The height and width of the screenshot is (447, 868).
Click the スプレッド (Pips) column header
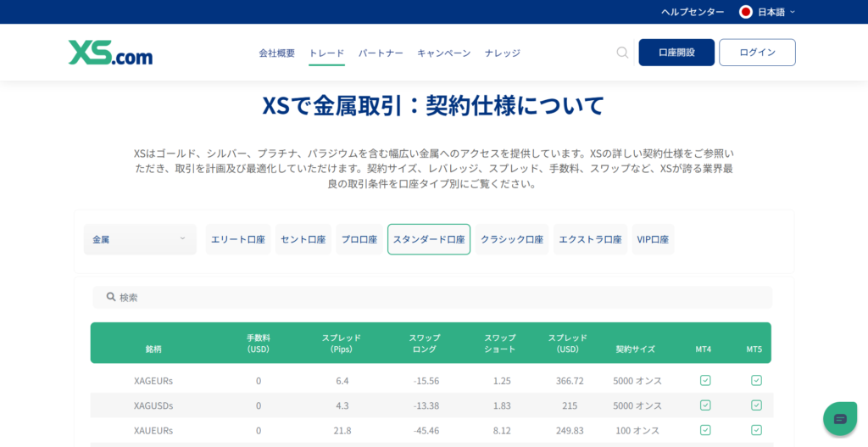[342, 343]
